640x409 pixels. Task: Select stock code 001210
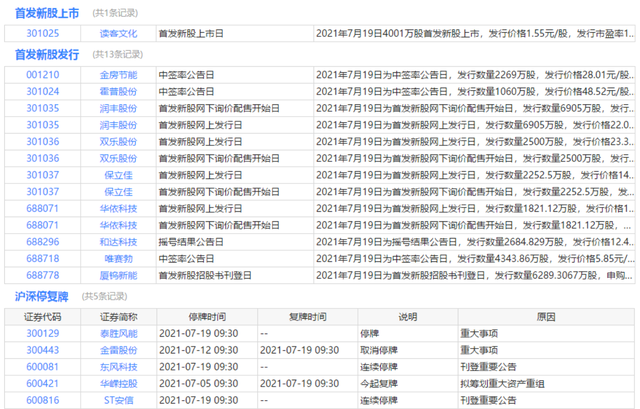click(42, 74)
